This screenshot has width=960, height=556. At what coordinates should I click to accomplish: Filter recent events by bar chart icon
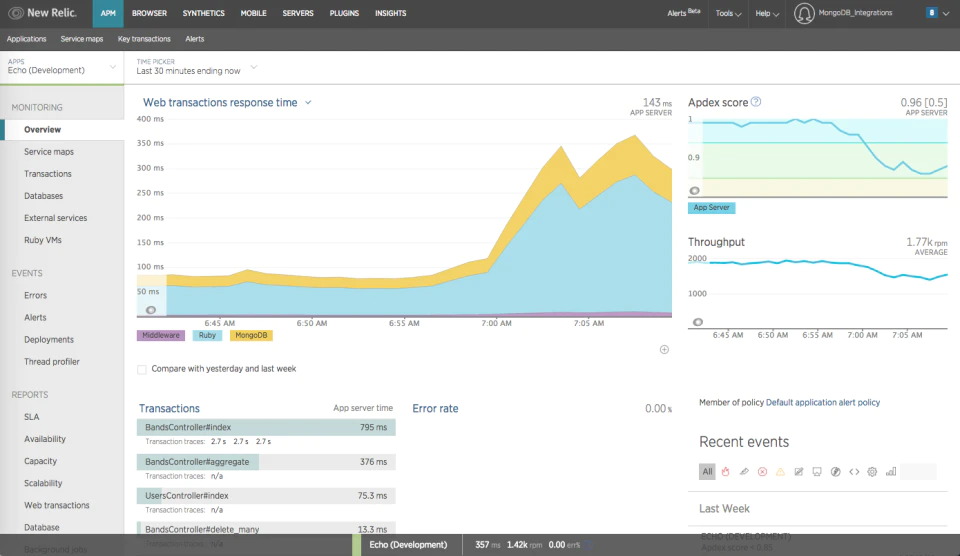891,471
